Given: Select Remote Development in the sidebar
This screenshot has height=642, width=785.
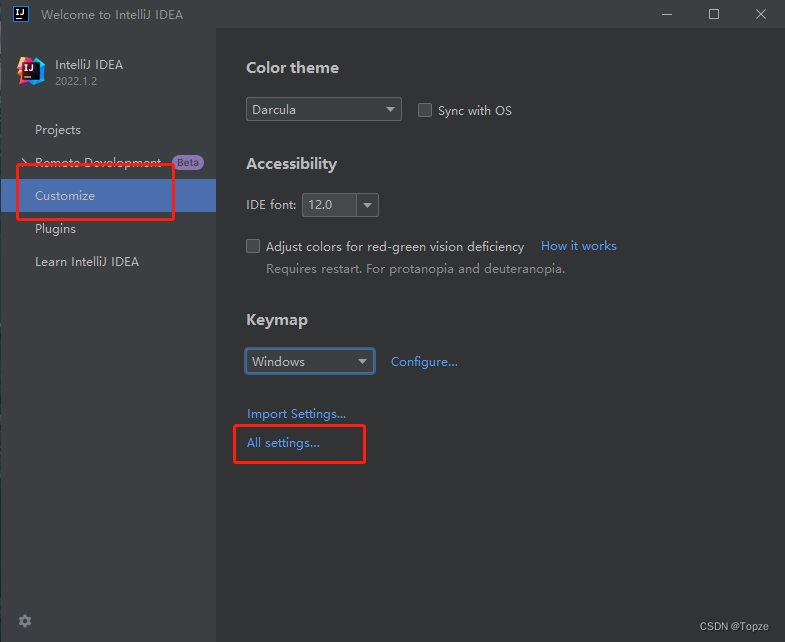Looking at the screenshot, I should tap(98, 162).
